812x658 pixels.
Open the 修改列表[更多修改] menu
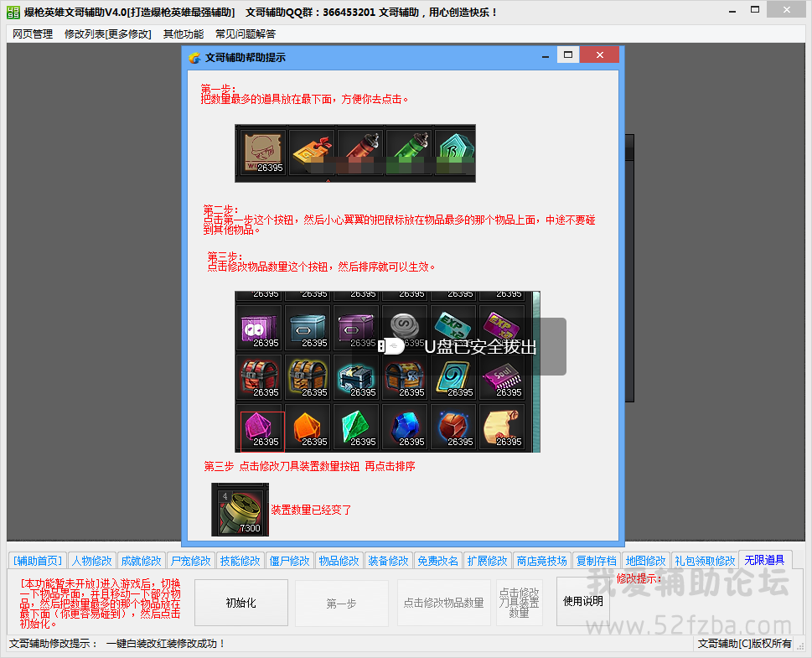coord(108,34)
